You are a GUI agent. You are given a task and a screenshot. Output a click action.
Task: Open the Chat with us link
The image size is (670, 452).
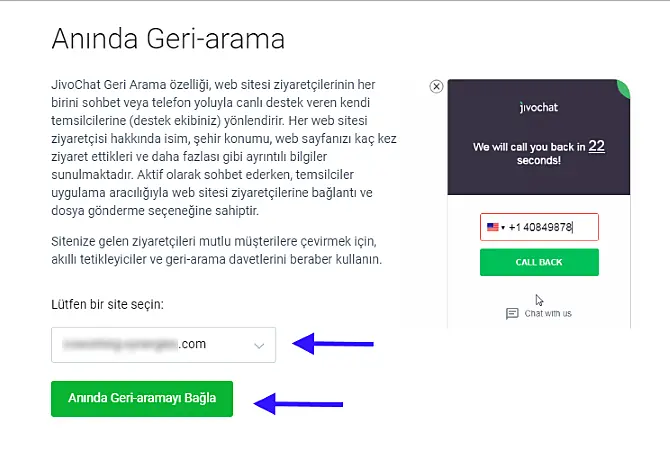coord(547,313)
